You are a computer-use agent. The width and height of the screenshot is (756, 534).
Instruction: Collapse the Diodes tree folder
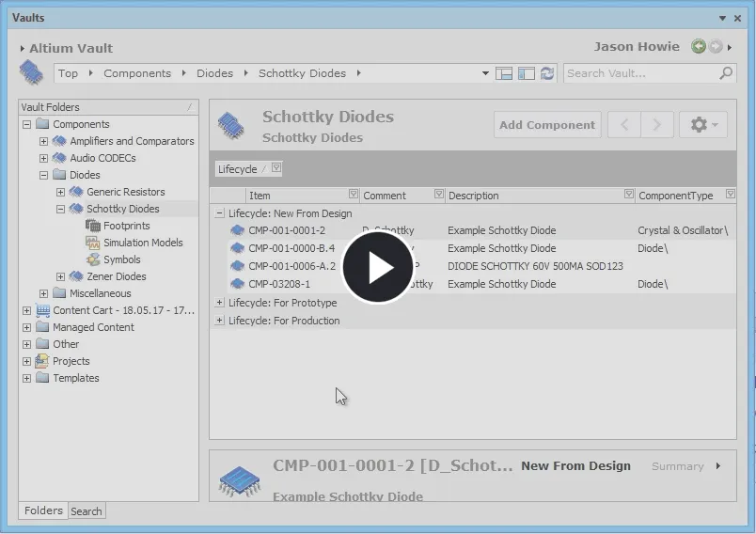[x=43, y=175]
